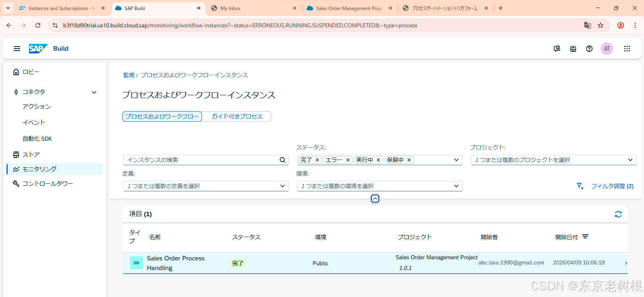This screenshot has width=644, height=297.
Task: Switch to the Sales Order Management Project tab
Action: point(349,8)
